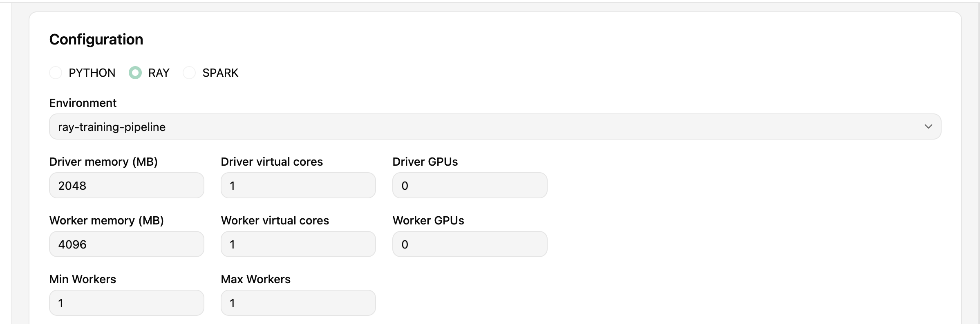Click the Environment label
Viewport: 980px width, 324px height.
coord(83,103)
